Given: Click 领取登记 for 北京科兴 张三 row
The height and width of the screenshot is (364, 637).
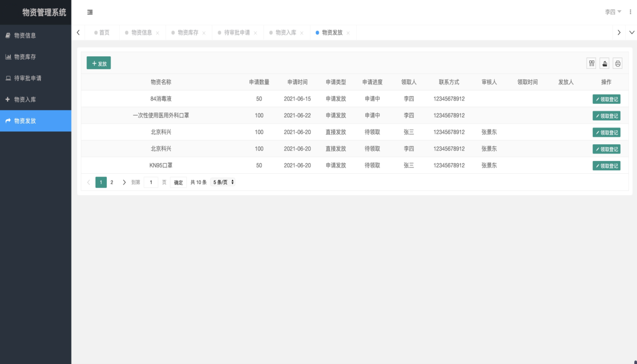Looking at the screenshot, I should pyautogui.click(x=607, y=132).
